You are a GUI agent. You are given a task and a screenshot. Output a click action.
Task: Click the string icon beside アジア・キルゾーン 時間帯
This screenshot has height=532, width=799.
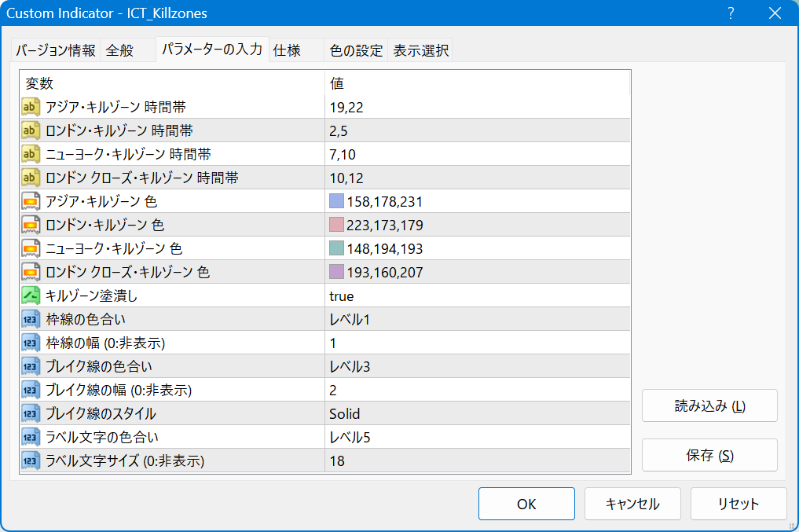point(31,107)
